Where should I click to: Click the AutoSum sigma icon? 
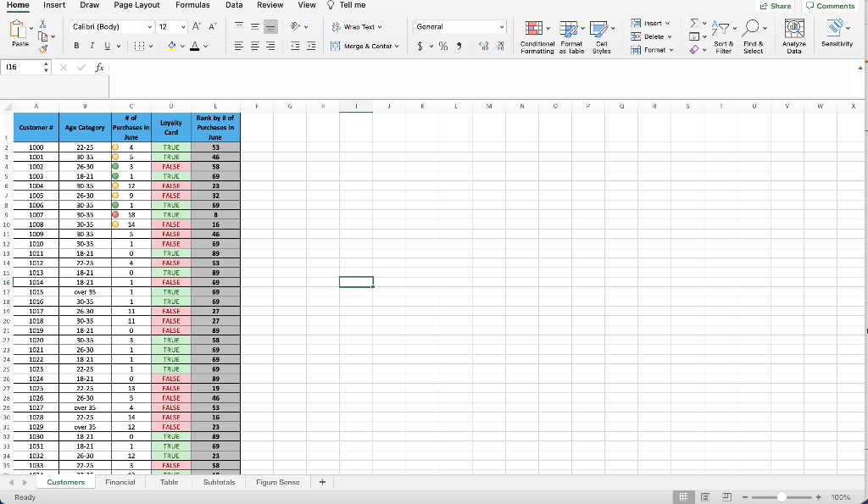coord(693,23)
